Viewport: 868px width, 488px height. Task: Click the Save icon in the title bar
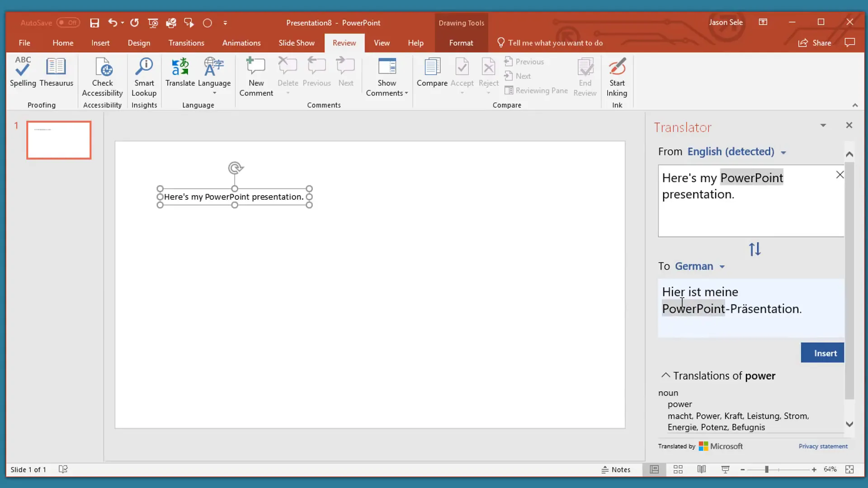[94, 23]
